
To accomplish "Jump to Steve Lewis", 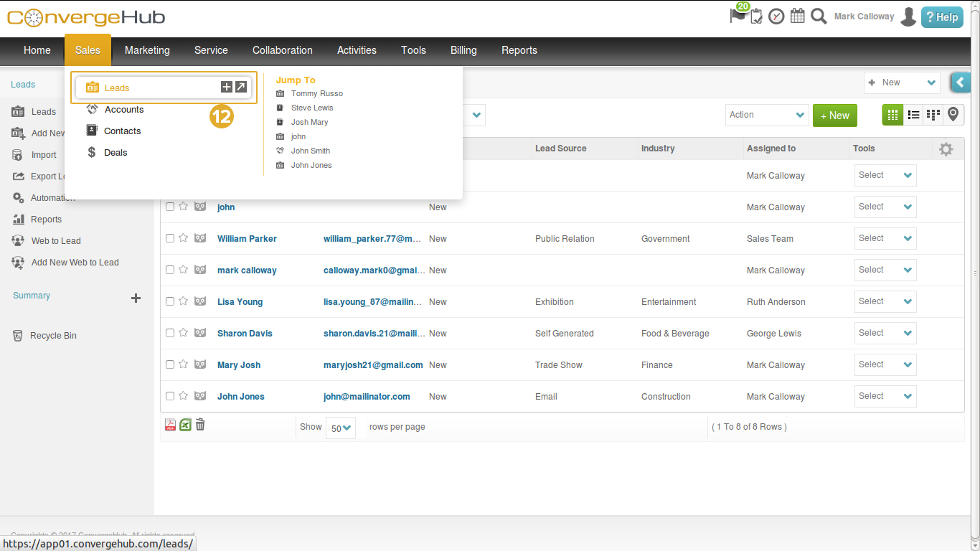I will pyautogui.click(x=312, y=108).
